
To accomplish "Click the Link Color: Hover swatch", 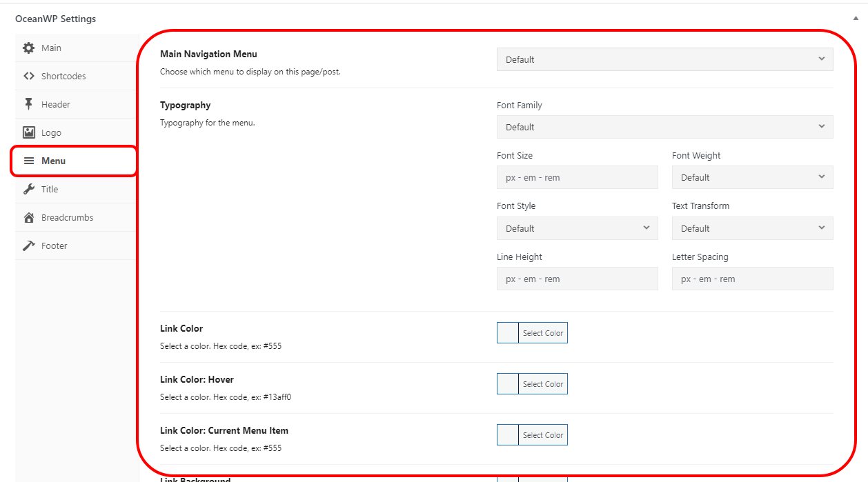I will (508, 384).
